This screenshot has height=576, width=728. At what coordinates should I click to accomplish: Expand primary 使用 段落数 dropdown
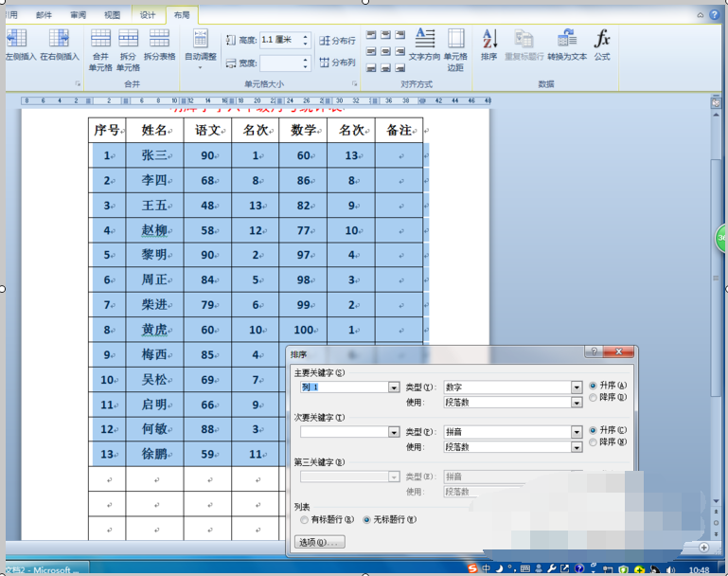tap(577, 403)
